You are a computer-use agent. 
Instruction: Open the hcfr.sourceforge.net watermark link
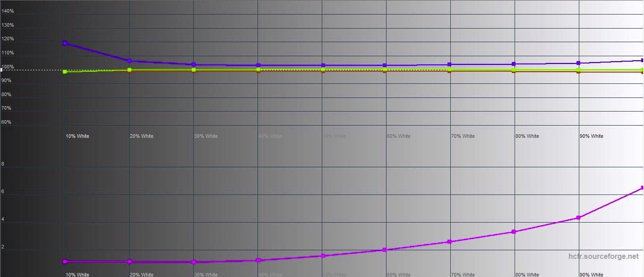(x=603, y=257)
